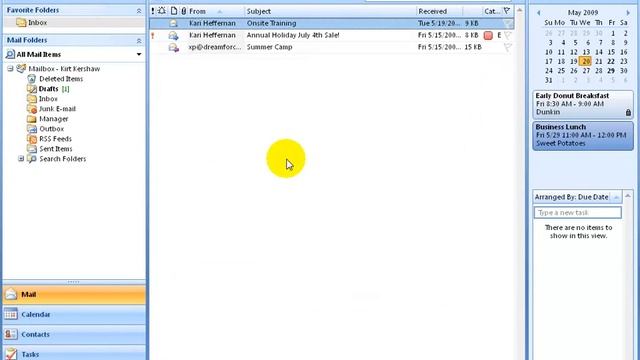Select the Inbox folder in Mail Folders tree
The width and height of the screenshot is (640, 360).
pyautogui.click(x=48, y=99)
